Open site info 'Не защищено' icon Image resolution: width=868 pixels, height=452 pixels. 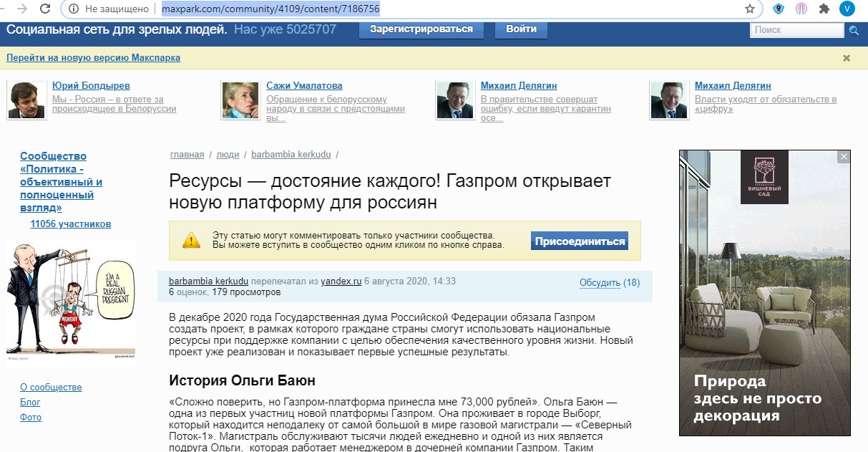(x=74, y=9)
